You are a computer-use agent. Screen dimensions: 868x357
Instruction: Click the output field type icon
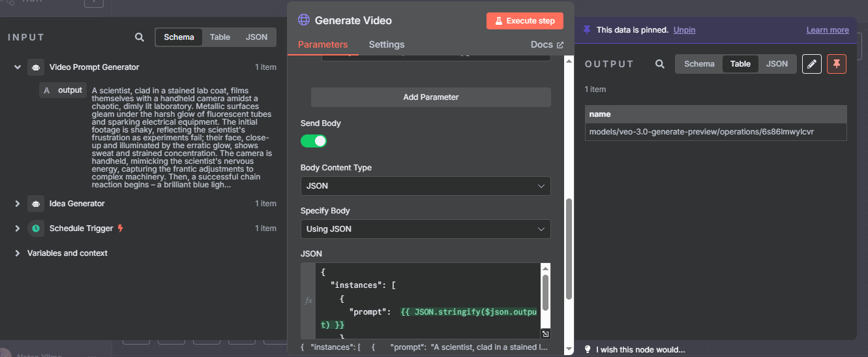tap(46, 91)
